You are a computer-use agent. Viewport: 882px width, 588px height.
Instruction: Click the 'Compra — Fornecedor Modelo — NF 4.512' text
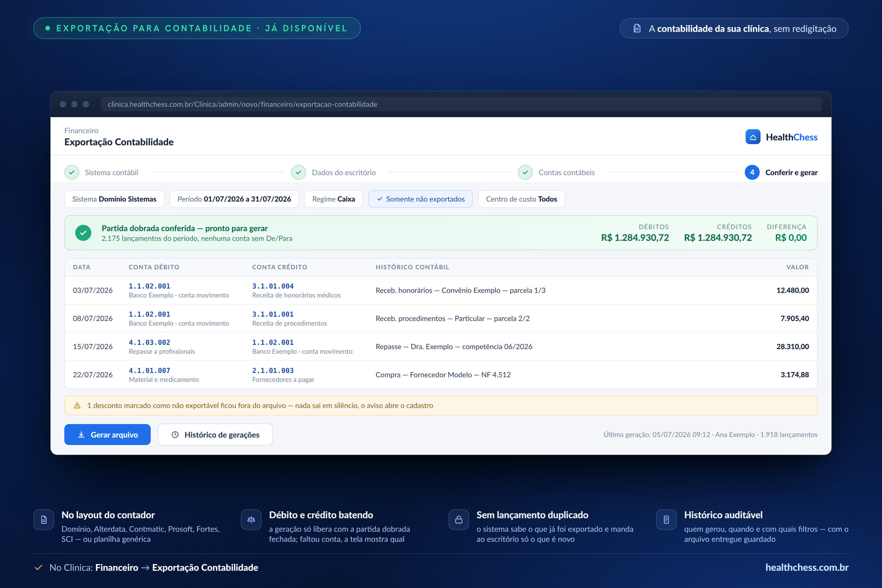pyautogui.click(x=443, y=375)
